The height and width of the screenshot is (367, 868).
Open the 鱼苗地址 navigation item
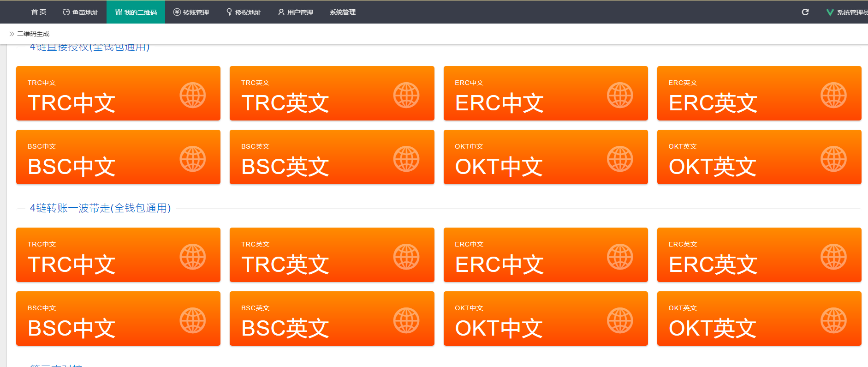point(81,12)
